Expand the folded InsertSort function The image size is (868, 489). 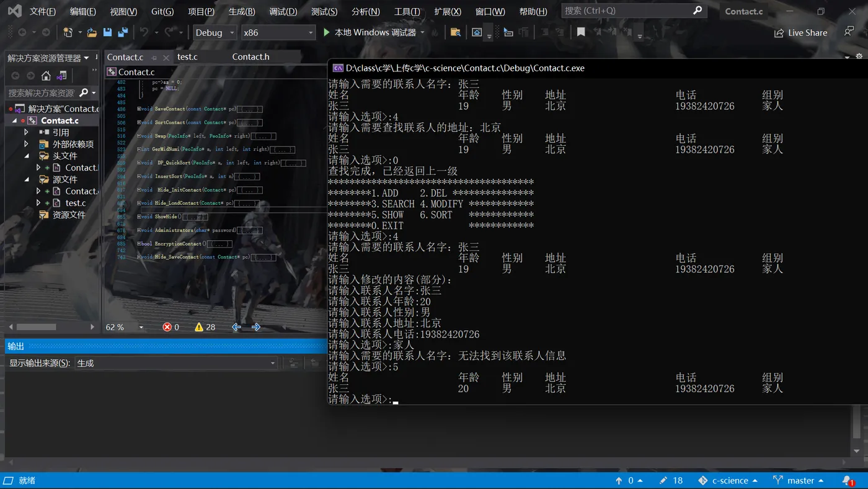tap(139, 177)
